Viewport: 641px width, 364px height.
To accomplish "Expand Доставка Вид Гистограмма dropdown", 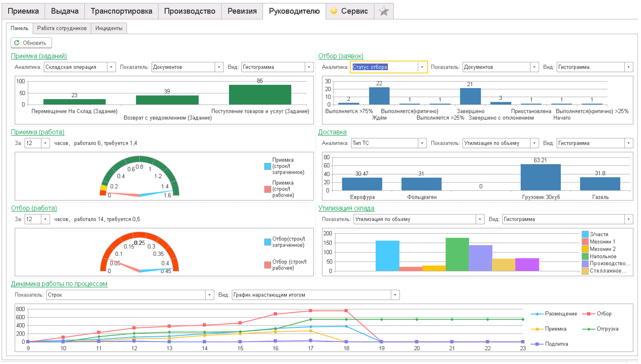I will pos(629,143).
